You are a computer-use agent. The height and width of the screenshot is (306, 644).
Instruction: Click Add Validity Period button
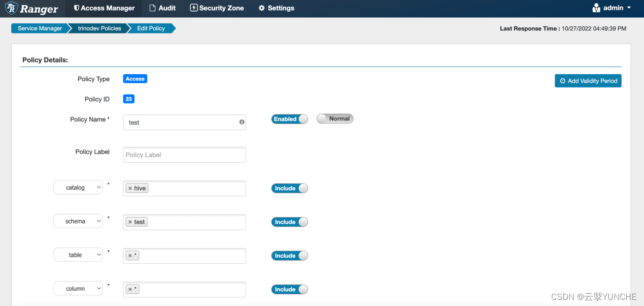click(x=588, y=81)
